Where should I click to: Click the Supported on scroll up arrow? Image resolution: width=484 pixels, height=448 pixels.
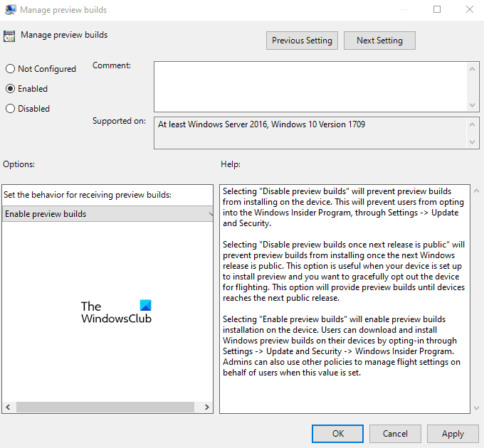472,124
